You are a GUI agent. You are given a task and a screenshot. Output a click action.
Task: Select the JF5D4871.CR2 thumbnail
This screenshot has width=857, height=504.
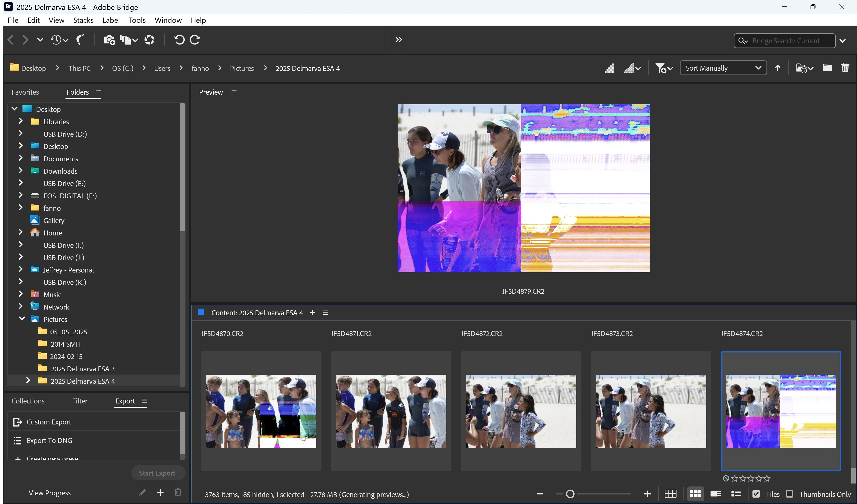pos(391,411)
